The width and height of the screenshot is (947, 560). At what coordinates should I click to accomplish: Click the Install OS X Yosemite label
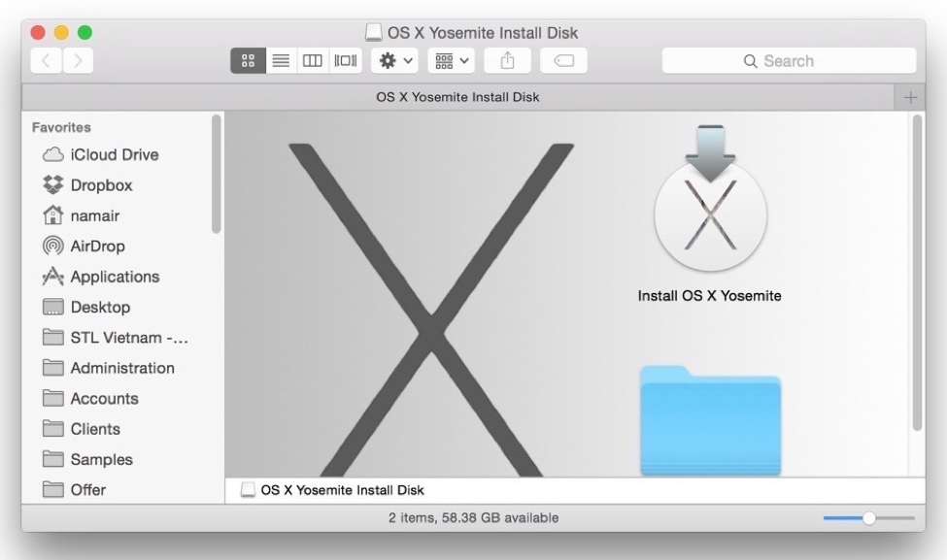click(710, 296)
